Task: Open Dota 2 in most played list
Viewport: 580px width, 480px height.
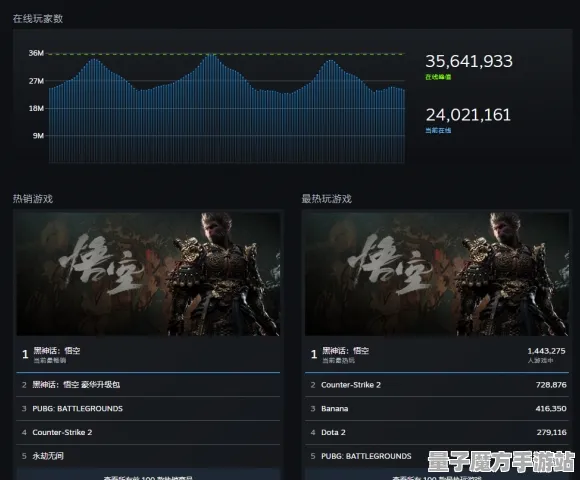Action: pos(436,432)
